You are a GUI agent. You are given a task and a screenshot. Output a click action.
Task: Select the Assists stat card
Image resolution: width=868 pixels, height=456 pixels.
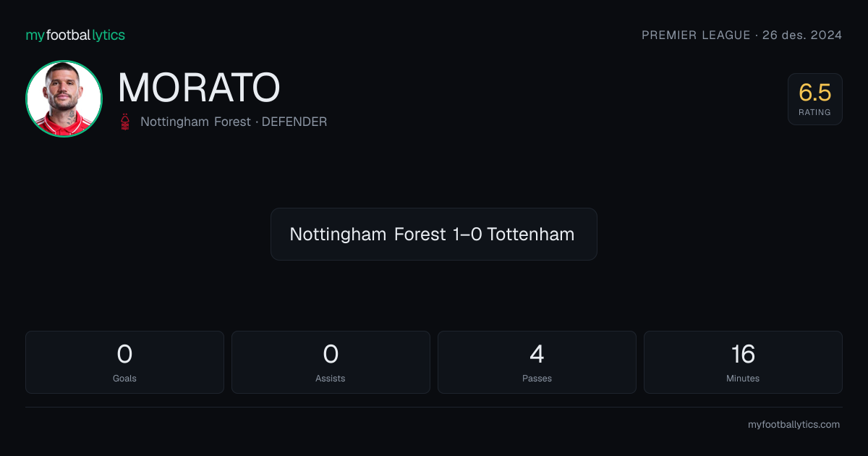pos(331,362)
